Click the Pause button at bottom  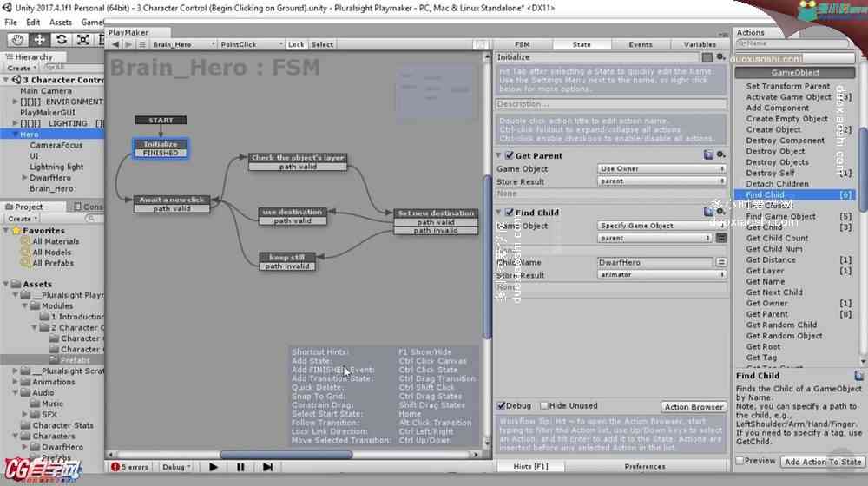pyautogui.click(x=240, y=467)
